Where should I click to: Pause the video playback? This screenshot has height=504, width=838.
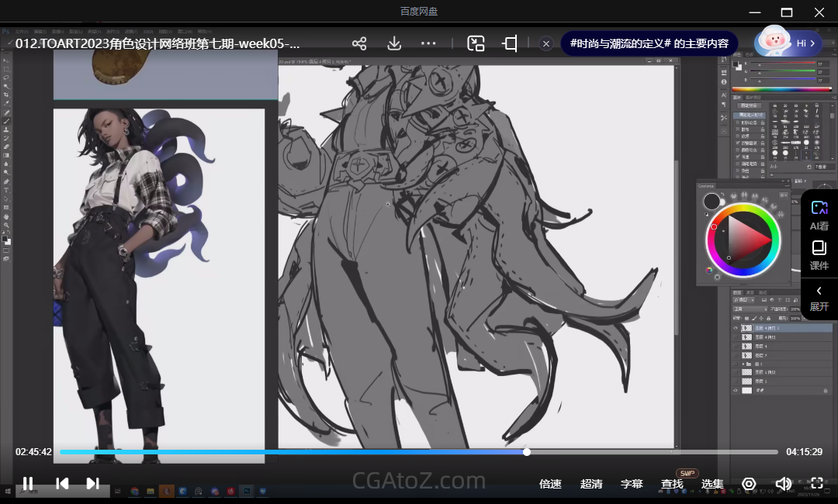click(x=28, y=484)
